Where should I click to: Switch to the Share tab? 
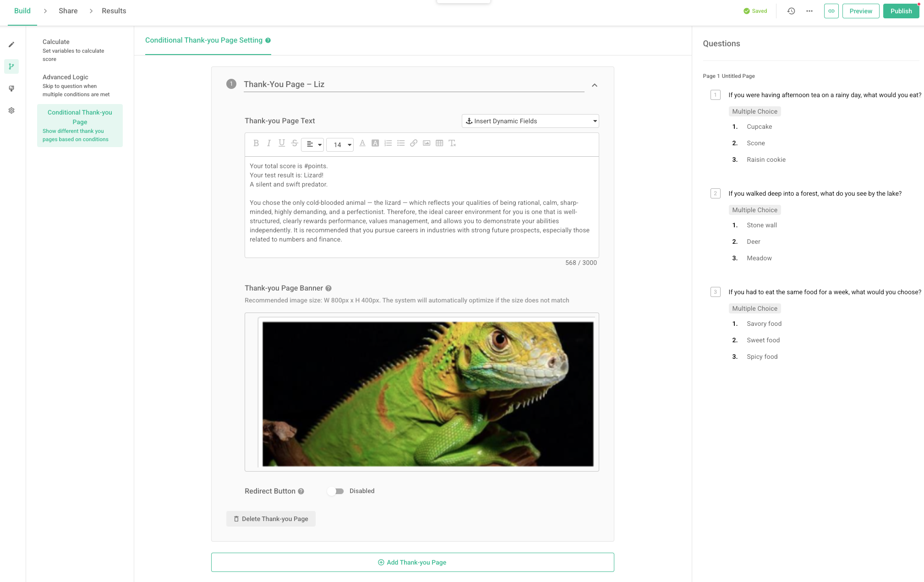point(68,11)
